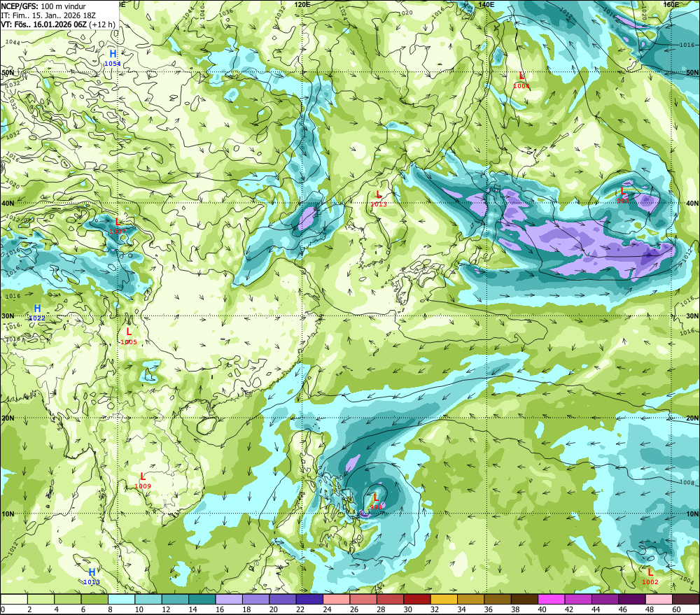Pick the 44–46 dark purple legend swatch

coord(605,599)
